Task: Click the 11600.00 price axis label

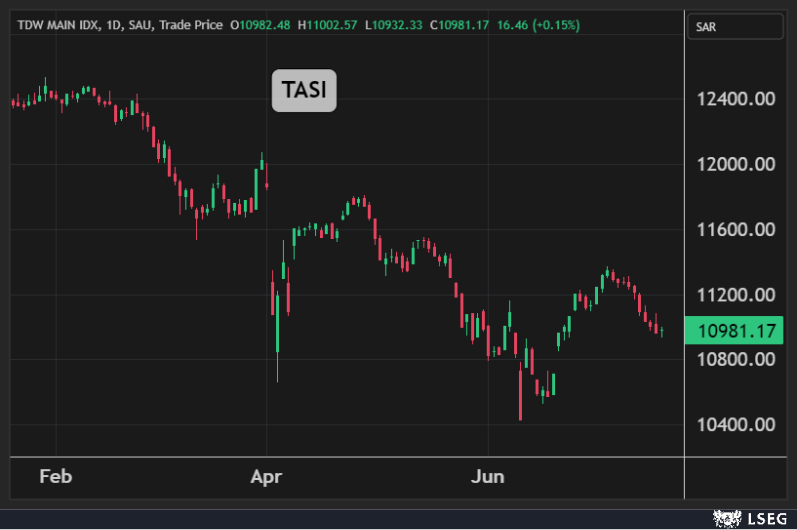Action: pyautogui.click(x=736, y=229)
